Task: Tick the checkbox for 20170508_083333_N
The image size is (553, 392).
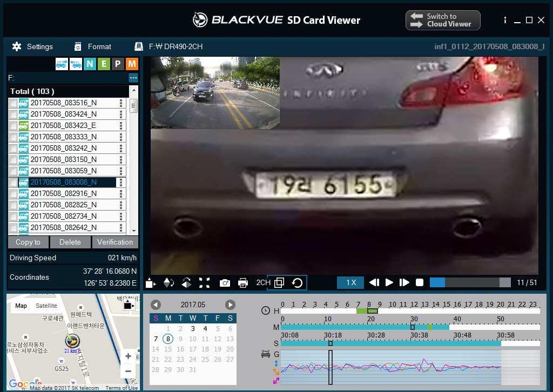Action: tap(13, 137)
